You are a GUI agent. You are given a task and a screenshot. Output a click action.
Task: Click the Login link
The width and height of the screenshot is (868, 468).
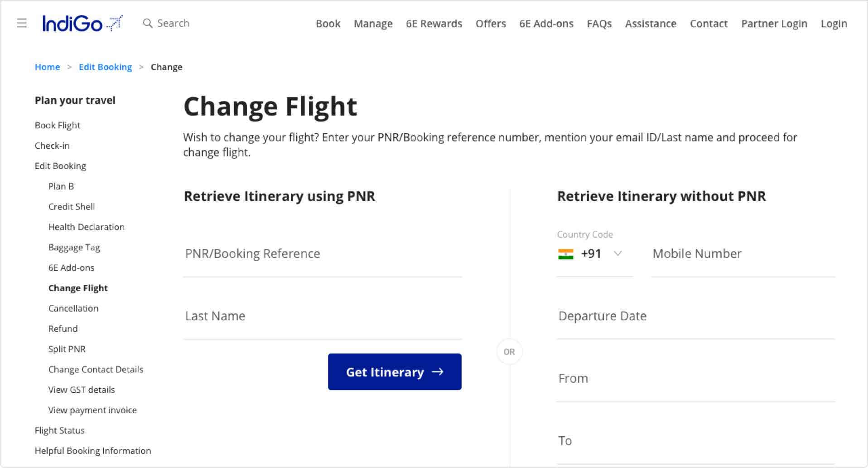click(x=834, y=24)
